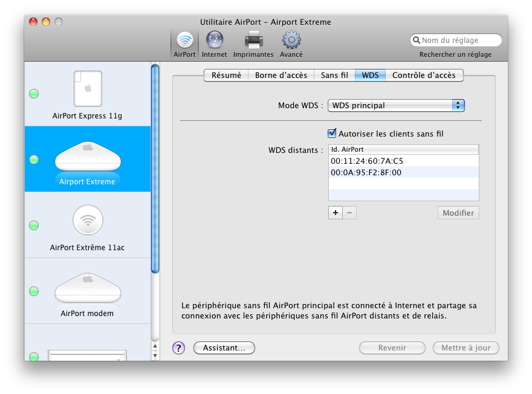Remove selected WDS with minus button
This screenshot has height=394, width=532.
click(349, 213)
